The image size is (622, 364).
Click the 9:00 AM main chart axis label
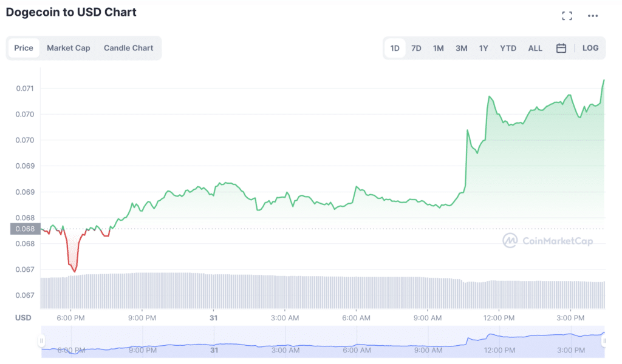(x=427, y=318)
